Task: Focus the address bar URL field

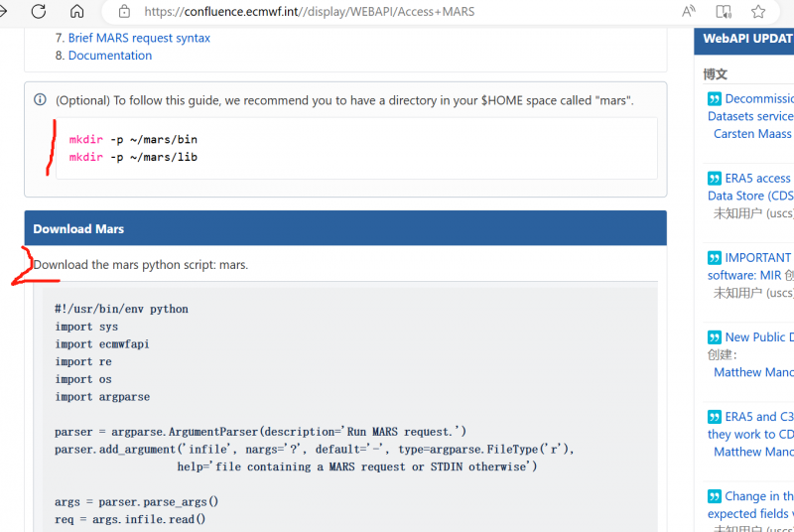Action: tap(397, 12)
